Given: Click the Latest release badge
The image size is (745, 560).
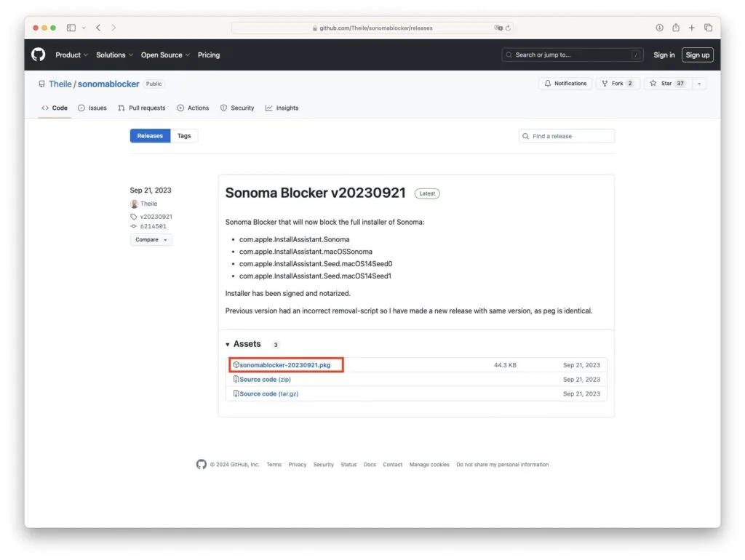Looking at the screenshot, I should pos(427,193).
